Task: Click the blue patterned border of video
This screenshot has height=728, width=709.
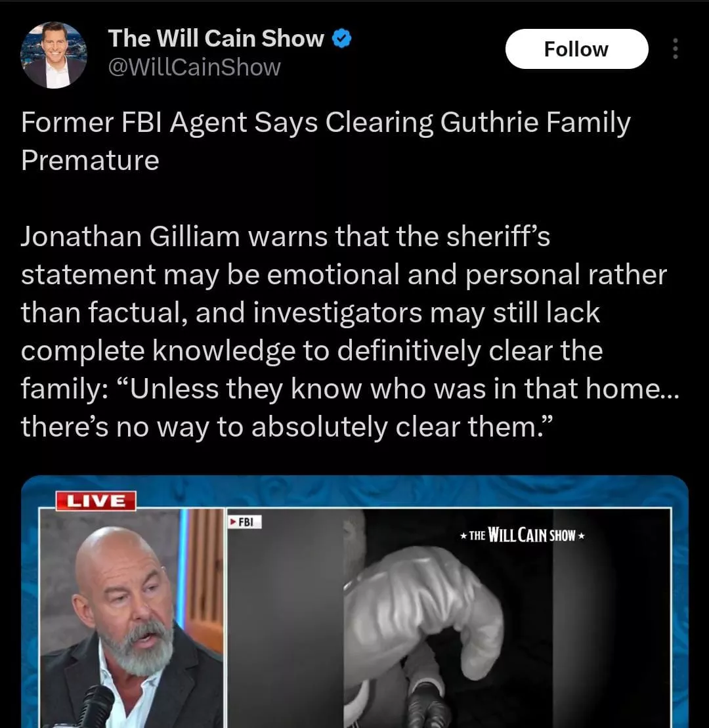Action: [354, 491]
